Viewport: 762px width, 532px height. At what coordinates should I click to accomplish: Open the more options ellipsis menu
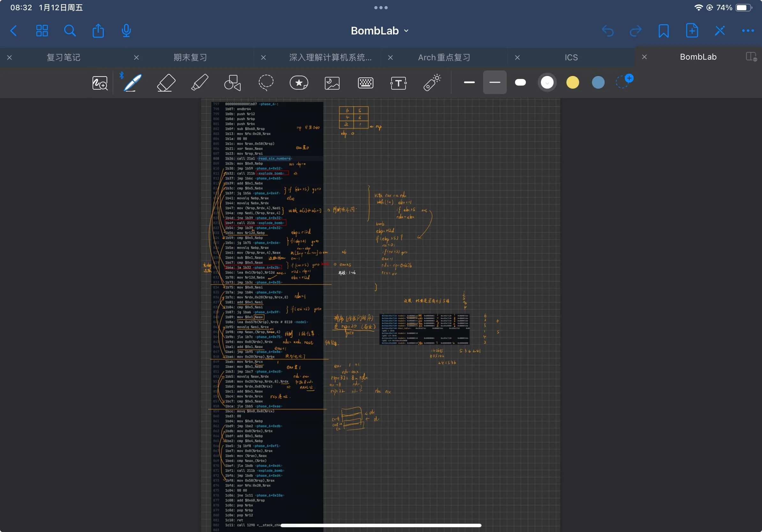(748, 31)
